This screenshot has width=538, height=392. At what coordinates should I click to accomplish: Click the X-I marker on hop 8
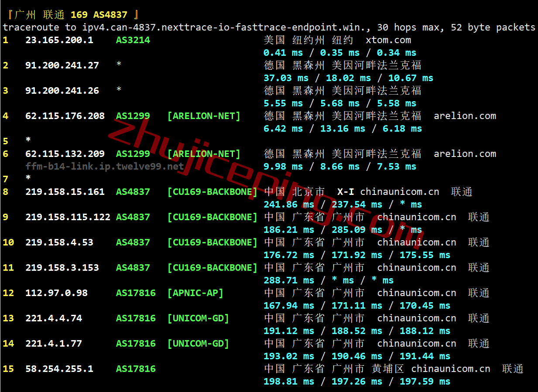pyautogui.click(x=346, y=192)
